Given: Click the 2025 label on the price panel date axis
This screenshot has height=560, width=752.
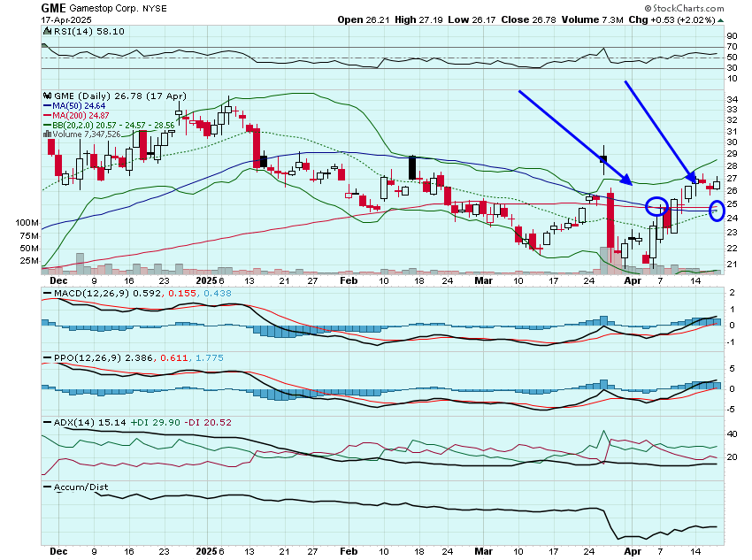Looking at the screenshot, I should pos(207,281).
